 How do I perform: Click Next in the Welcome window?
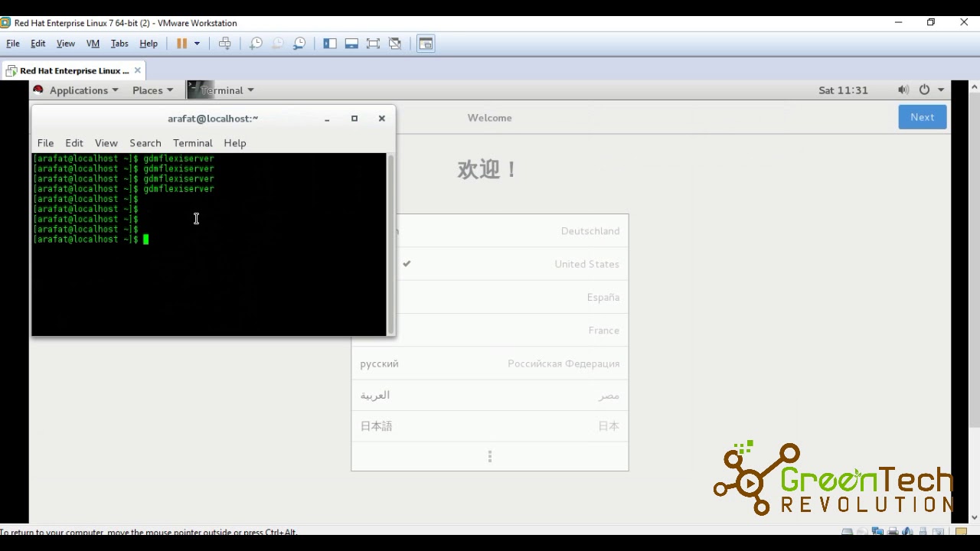tap(922, 117)
